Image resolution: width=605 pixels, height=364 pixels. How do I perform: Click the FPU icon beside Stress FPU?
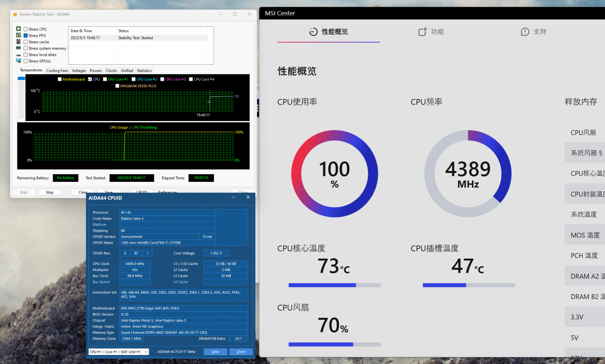click(x=18, y=35)
